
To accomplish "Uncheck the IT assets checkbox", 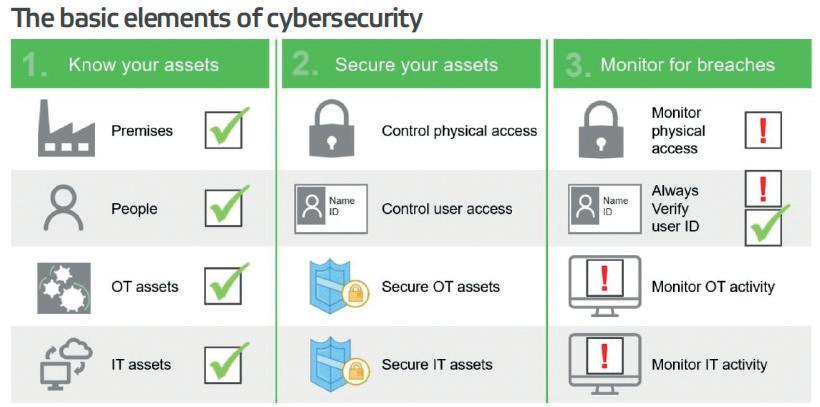I will click(x=224, y=364).
